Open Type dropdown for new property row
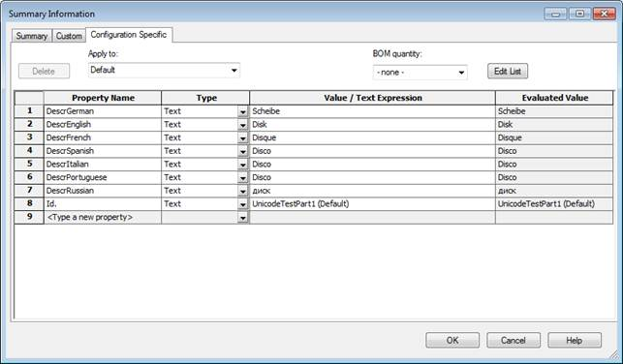Image resolution: width=623 pixels, height=364 pixels. (x=243, y=218)
